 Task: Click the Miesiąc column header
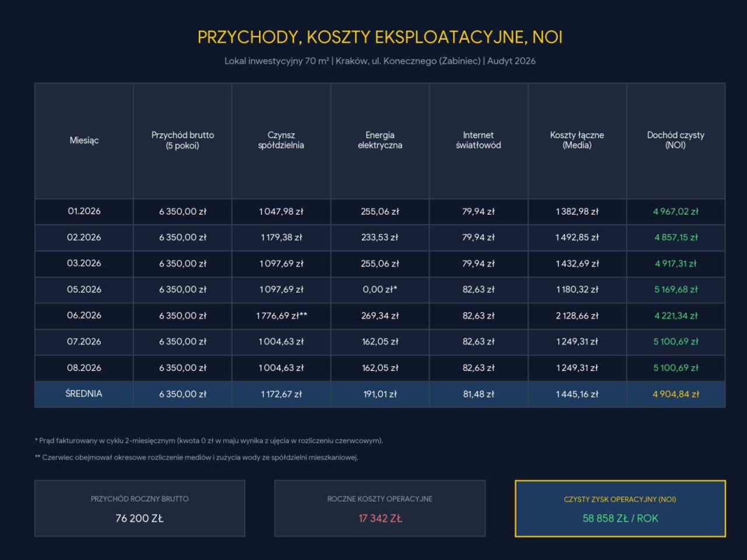click(84, 141)
